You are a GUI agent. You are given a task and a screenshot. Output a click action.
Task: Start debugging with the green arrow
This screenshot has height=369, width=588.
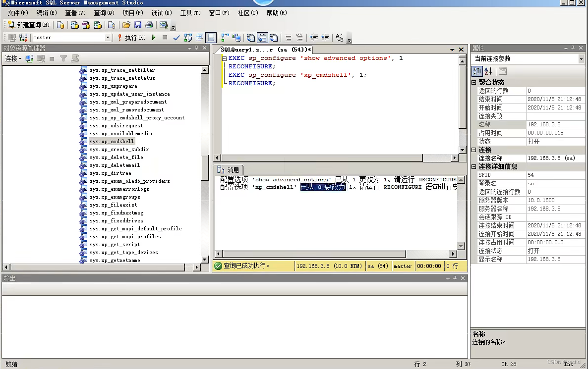pos(154,38)
